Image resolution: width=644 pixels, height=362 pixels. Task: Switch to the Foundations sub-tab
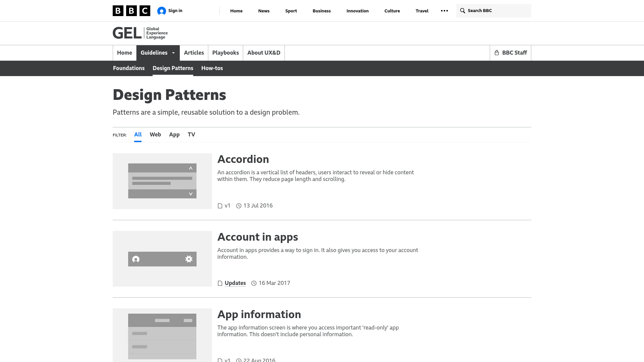(129, 68)
